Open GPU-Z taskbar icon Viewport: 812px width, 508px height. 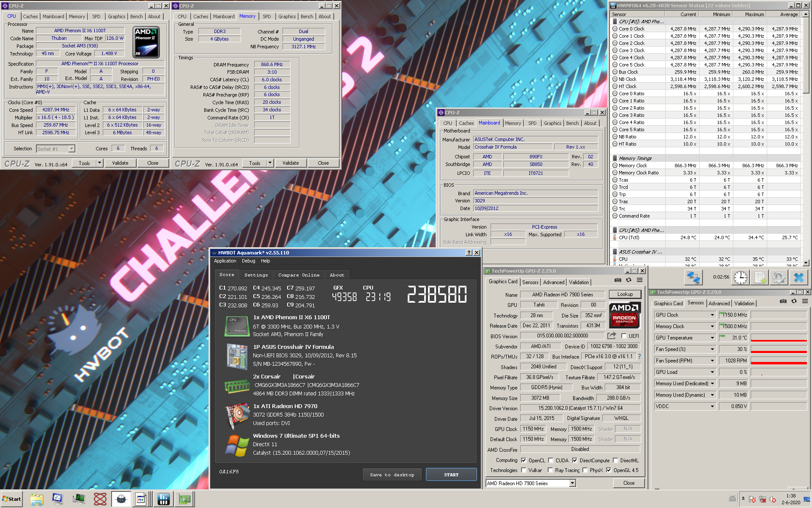click(x=184, y=499)
